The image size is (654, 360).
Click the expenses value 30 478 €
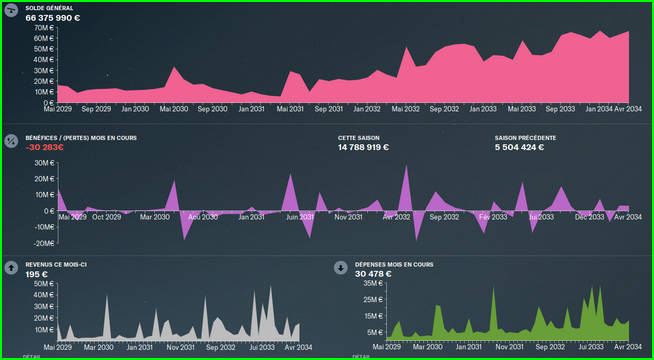coord(373,274)
